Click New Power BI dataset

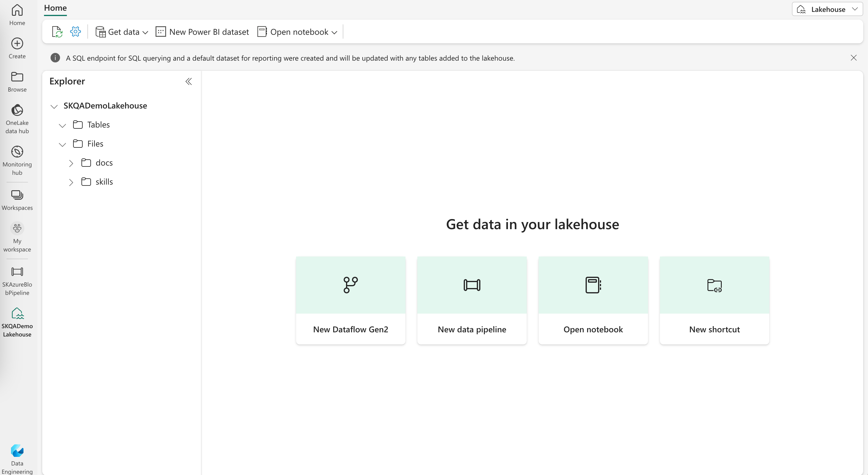pyautogui.click(x=202, y=32)
